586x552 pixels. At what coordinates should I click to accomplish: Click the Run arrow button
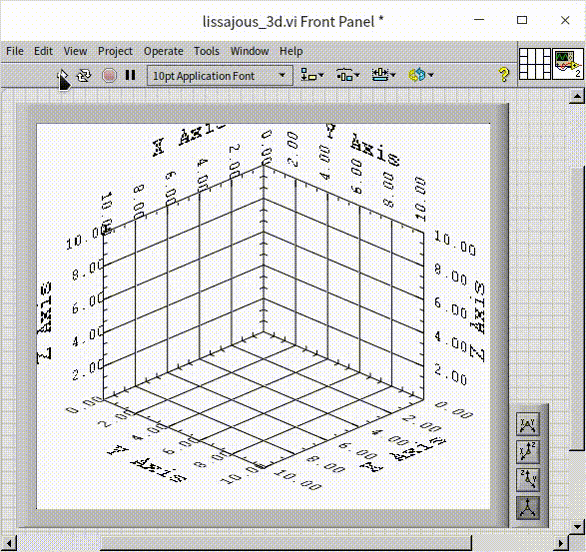(64, 77)
